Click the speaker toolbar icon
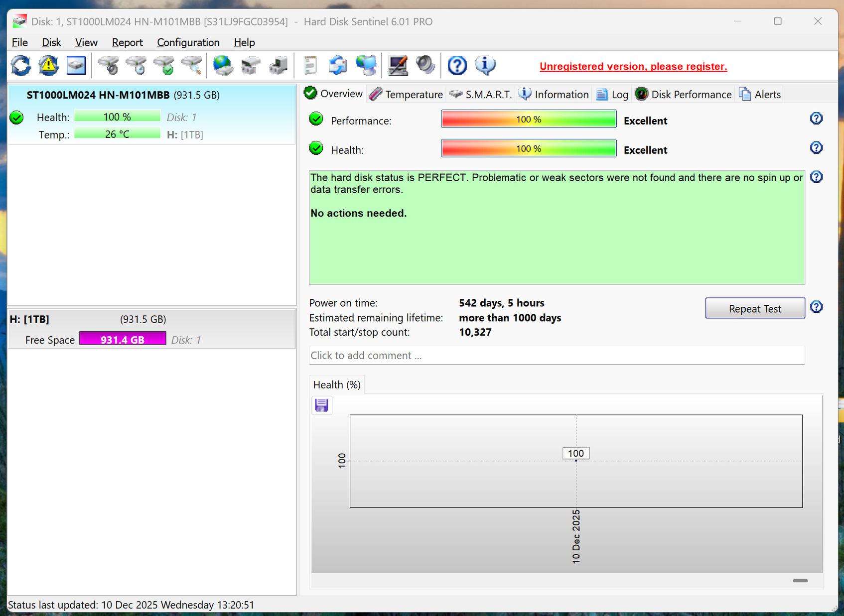This screenshot has height=616, width=844. 425,65
